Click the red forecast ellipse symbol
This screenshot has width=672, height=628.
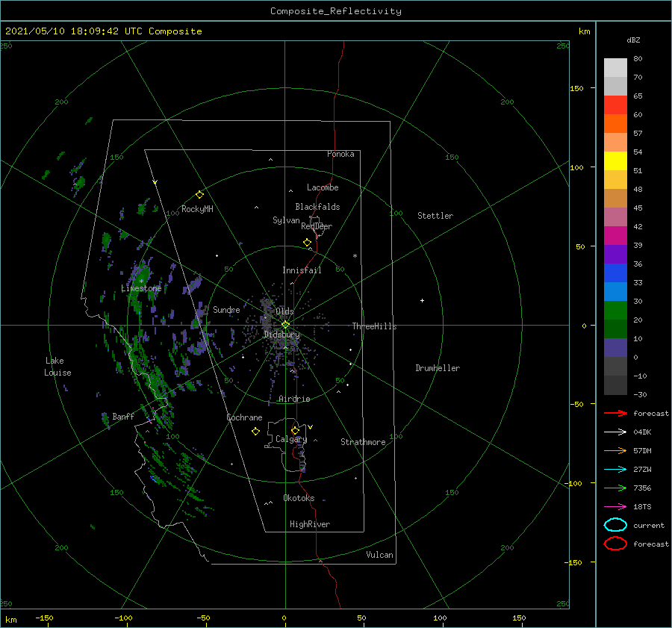point(615,544)
